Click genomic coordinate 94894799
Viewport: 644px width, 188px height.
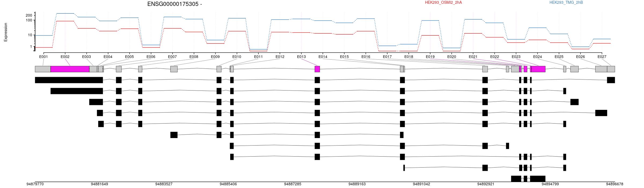pyautogui.click(x=550, y=184)
